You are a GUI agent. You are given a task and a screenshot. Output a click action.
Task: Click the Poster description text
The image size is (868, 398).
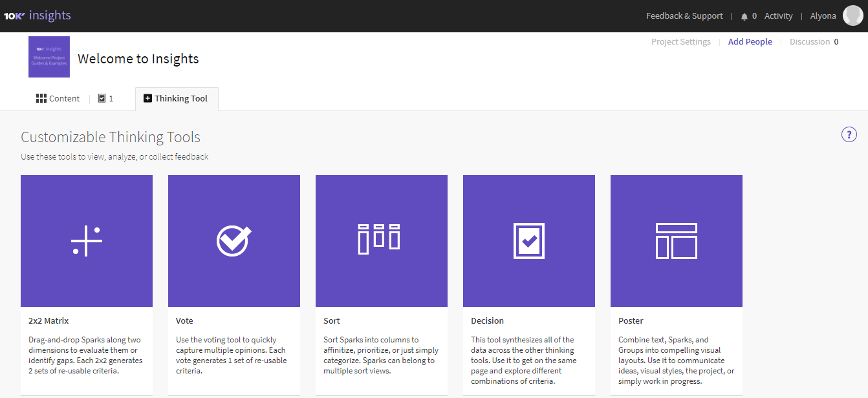click(677, 361)
